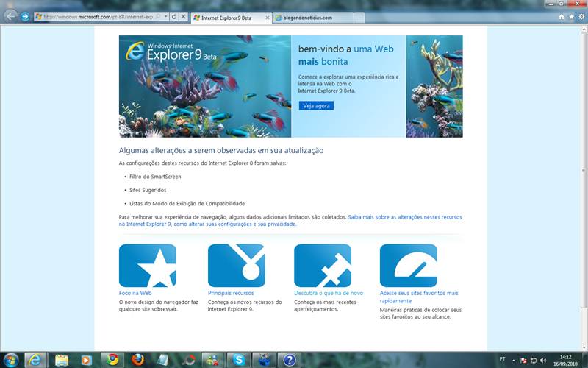Open the Principais recursos link
The width and height of the screenshot is (588, 368).
click(231, 293)
